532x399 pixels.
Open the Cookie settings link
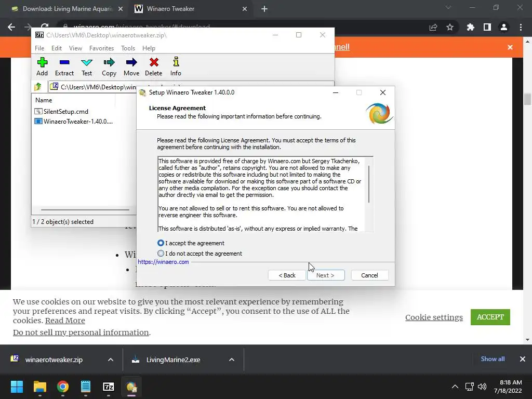(x=434, y=317)
